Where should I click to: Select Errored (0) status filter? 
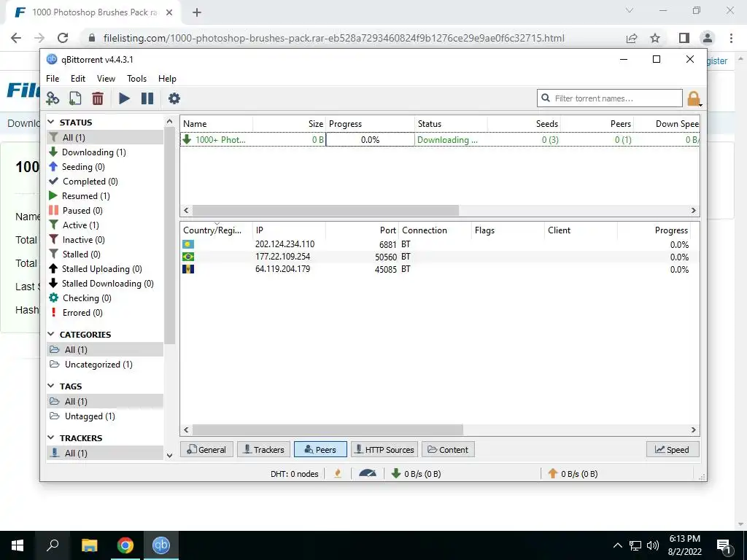105,313
